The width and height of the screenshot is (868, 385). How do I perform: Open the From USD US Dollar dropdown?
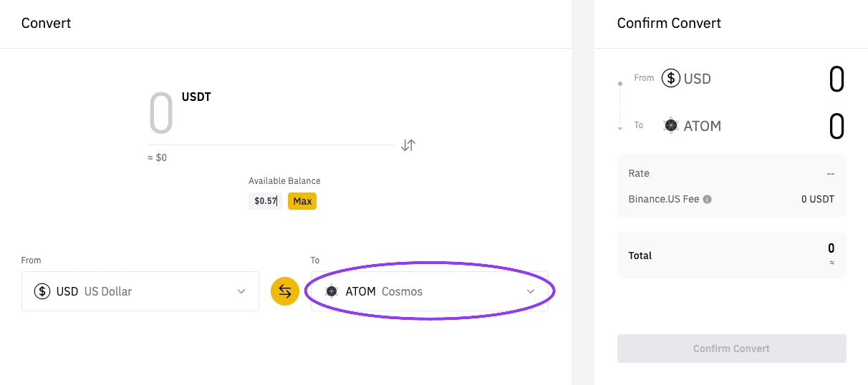point(140,291)
